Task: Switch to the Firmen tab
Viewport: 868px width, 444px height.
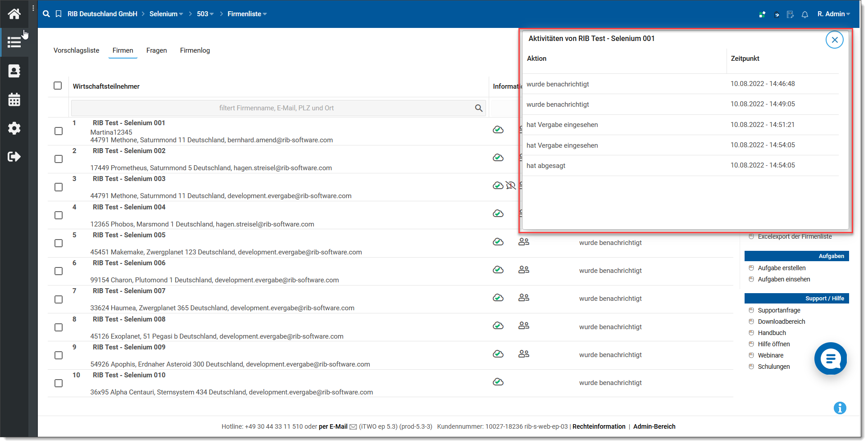Action: click(x=123, y=50)
